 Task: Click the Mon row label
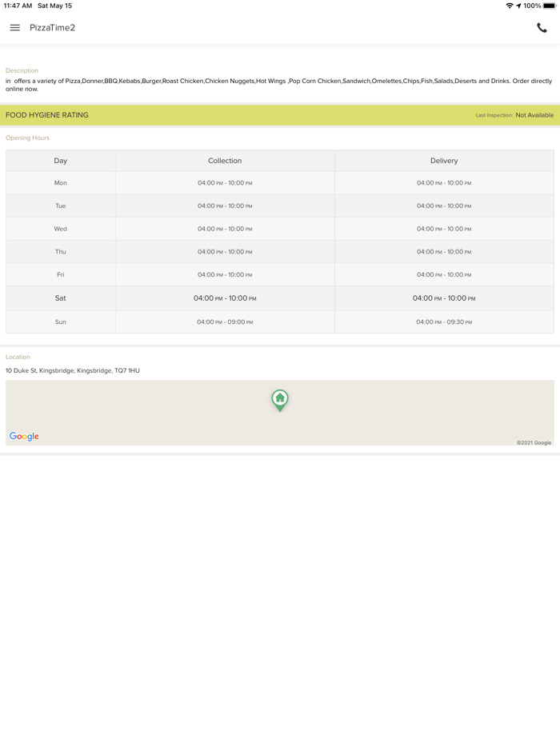click(61, 183)
